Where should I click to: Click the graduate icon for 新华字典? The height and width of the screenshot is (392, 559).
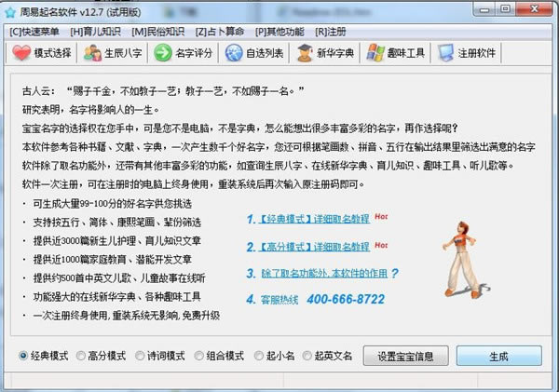[305, 53]
